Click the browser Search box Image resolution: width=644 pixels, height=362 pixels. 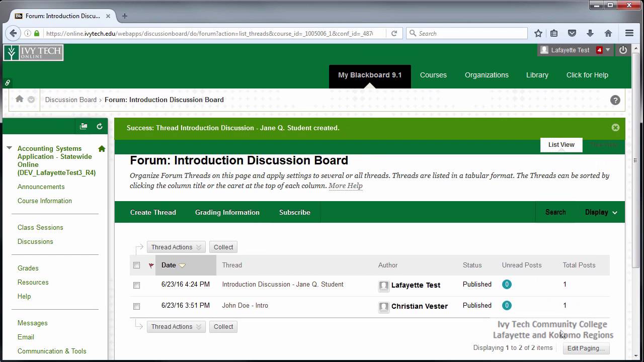click(x=467, y=33)
